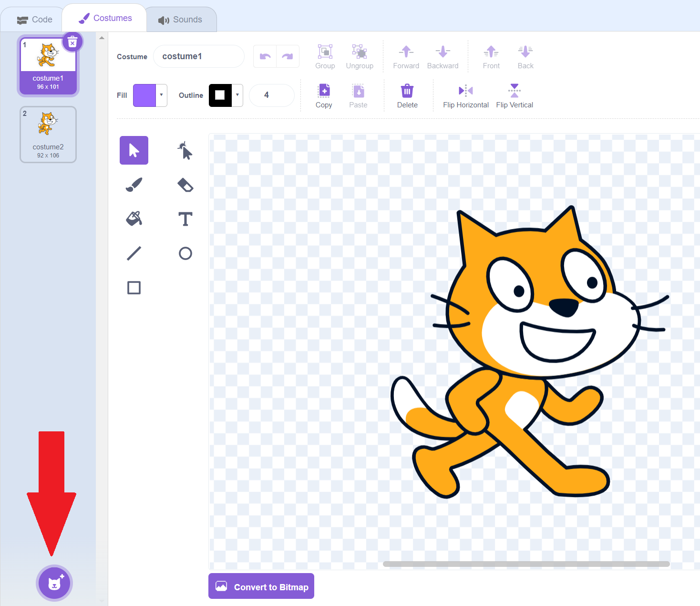Click the Redo arrow
The width and height of the screenshot is (700, 606).
tap(288, 56)
